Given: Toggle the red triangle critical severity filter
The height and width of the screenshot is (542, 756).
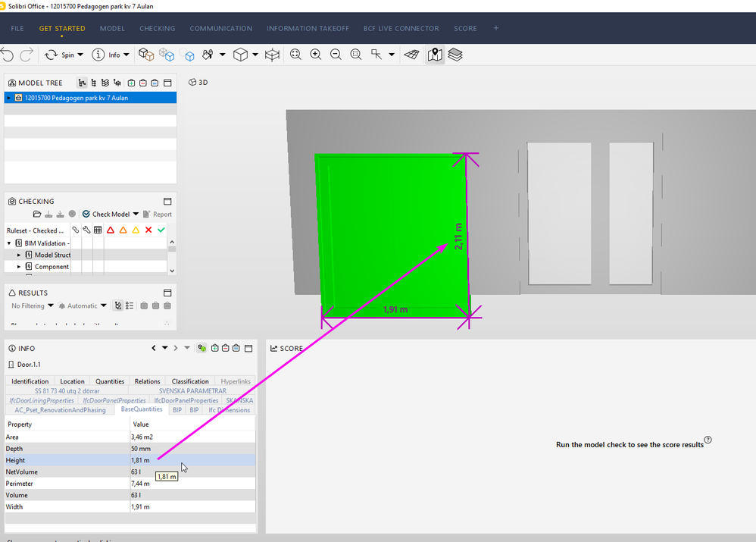Looking at the screenshot, I should point(111,230).
